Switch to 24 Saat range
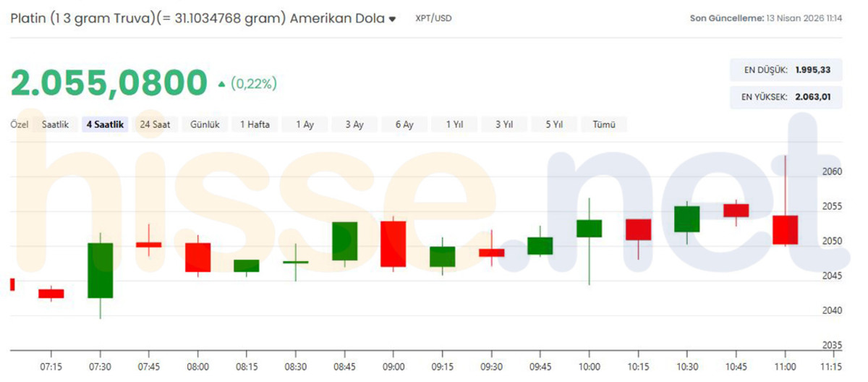The height and width of the screenshot is (382, 868). (x=155, y=124)
